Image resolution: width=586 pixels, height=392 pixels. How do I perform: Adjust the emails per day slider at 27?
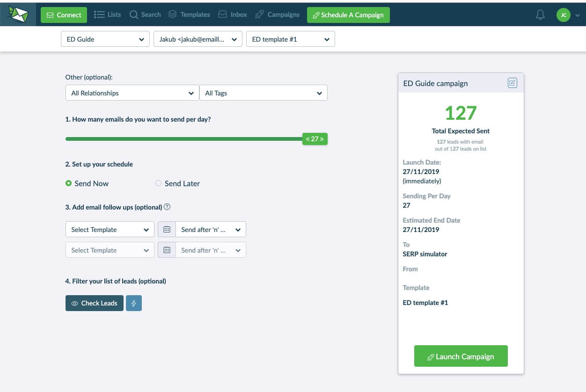pyautogui.click(x=314, y=138)
